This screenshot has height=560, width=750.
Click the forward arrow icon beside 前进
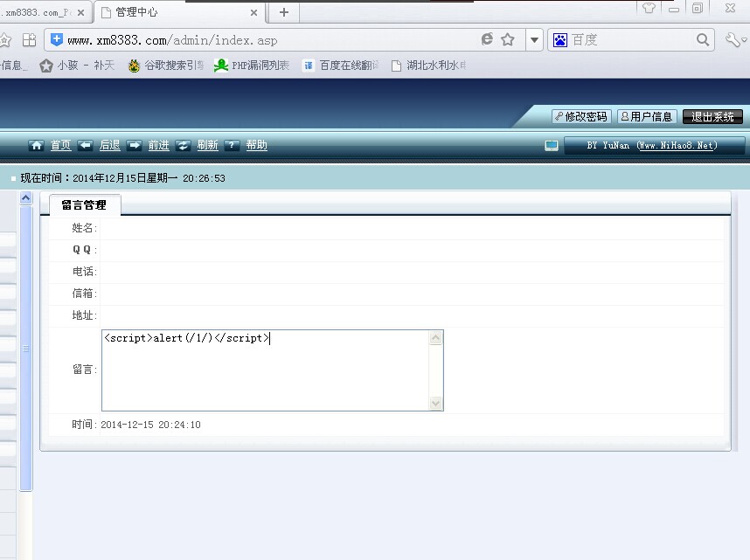pyautogui.click(x=135, y=145)
